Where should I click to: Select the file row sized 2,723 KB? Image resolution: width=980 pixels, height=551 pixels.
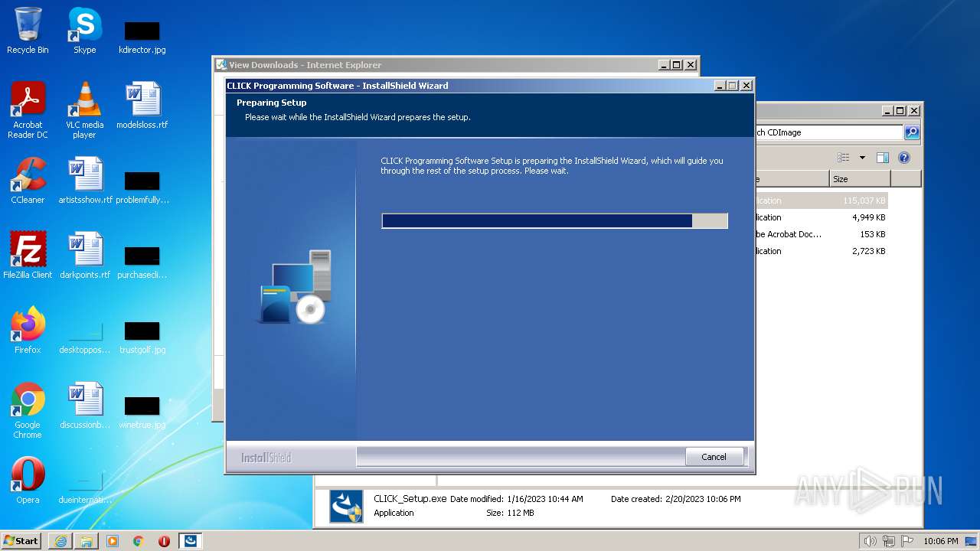[x=822, y=251]
